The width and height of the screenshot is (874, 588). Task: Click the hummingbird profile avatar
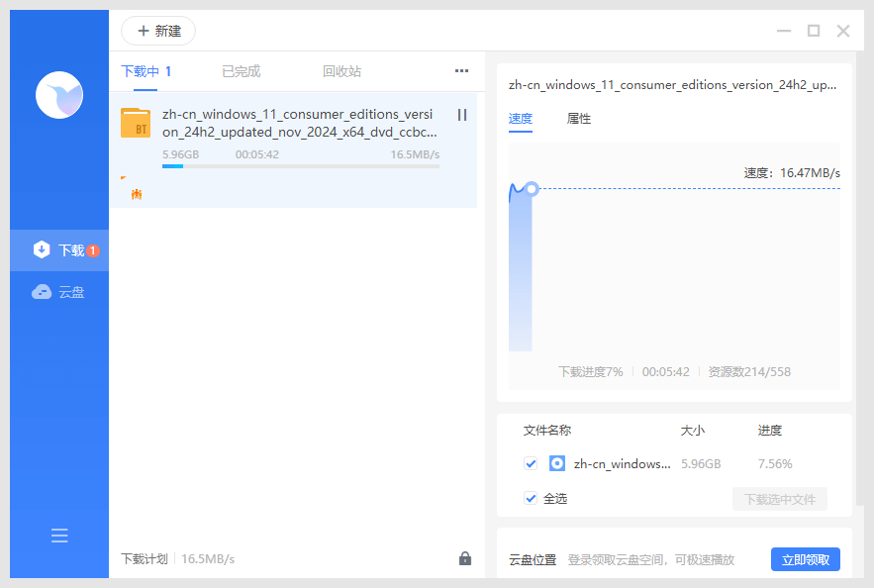[59, 95]
